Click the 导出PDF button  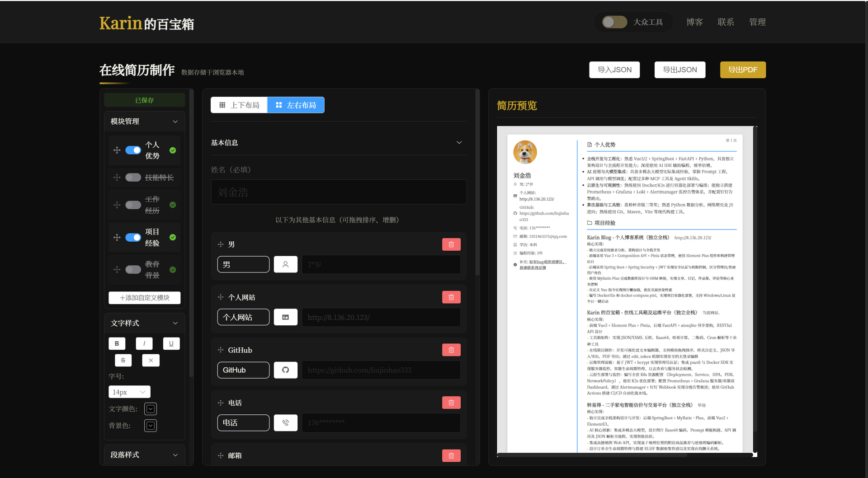pos(742,70)
